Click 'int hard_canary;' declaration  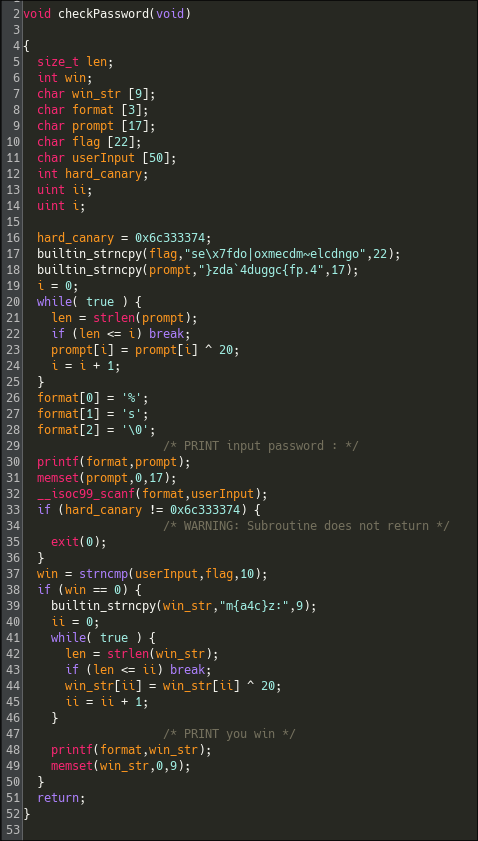coord(93,174)
